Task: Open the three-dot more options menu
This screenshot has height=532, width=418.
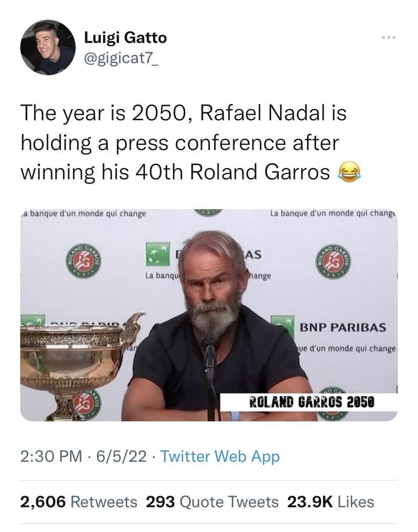Action: click(388, 39)
